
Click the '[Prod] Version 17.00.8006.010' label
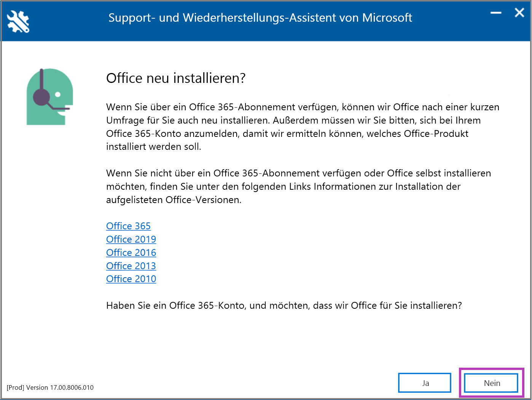point(50,387)
